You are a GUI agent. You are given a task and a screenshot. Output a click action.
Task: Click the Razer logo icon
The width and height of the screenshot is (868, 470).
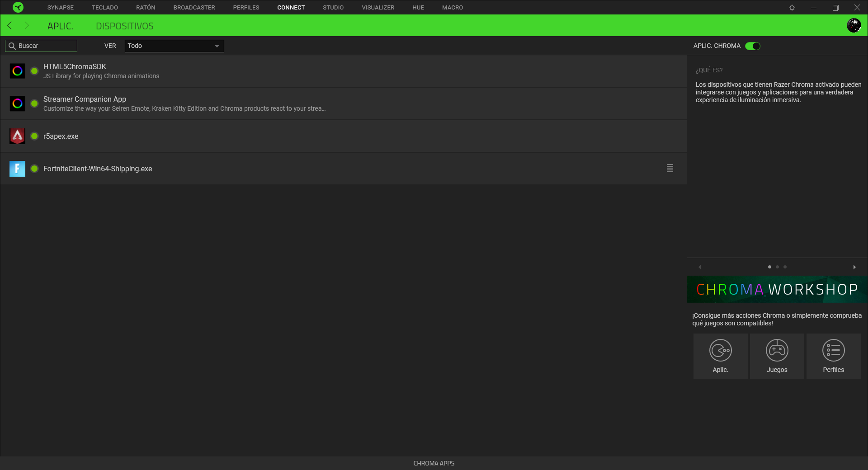coord(18,7)
